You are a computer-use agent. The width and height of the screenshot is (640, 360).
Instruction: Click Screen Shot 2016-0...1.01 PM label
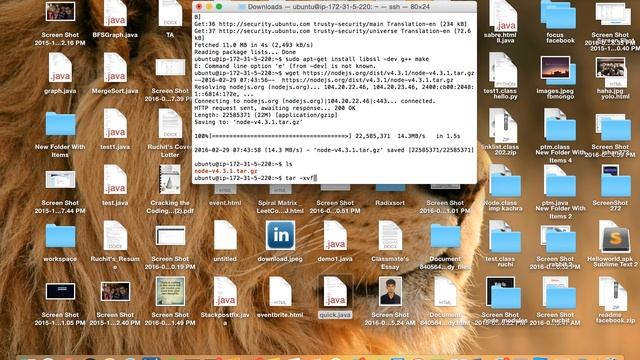pyautogui.click(x=445, y=207)
